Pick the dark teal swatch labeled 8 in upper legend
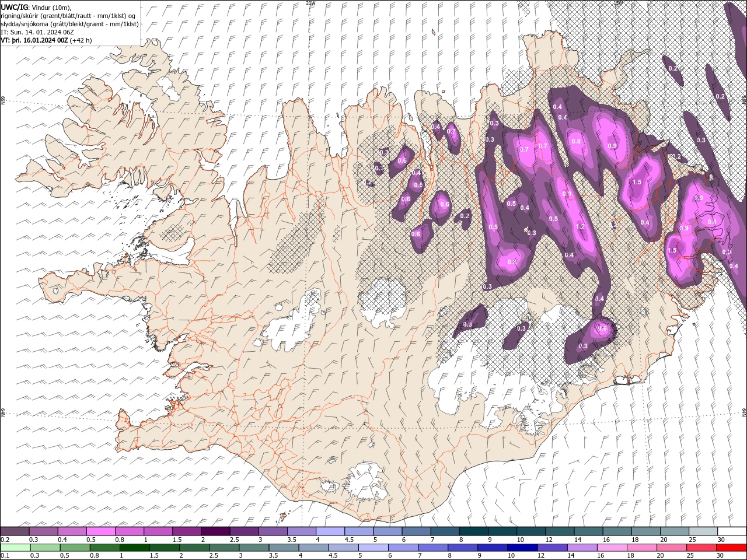Screen dimensions: 747x560 (473, 531)
